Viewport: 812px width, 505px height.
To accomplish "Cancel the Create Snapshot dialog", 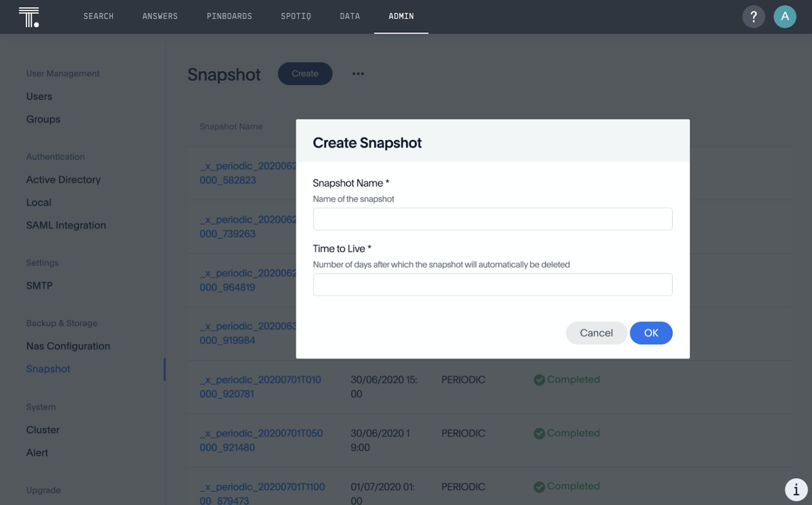I will 596,333.
